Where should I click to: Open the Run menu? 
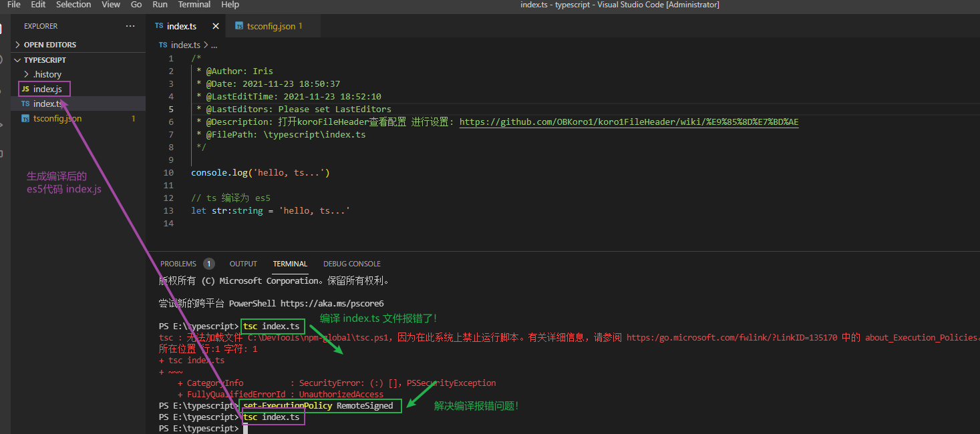click(x=160, y=5)
